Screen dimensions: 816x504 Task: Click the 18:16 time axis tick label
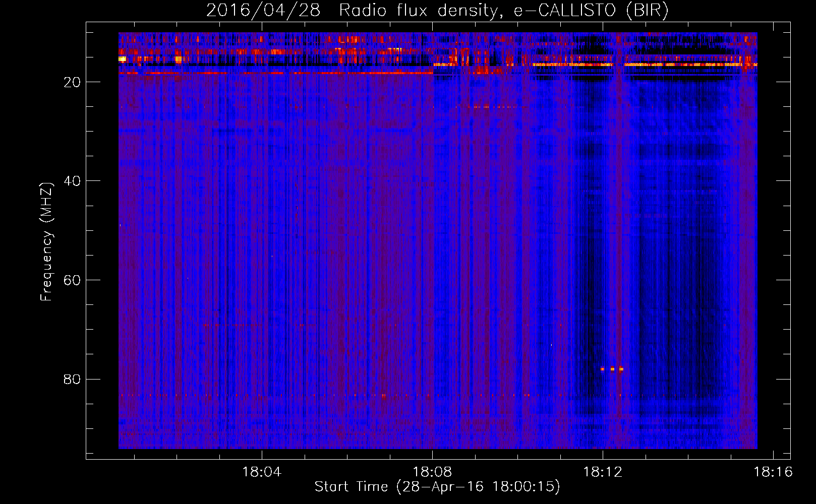773,472
